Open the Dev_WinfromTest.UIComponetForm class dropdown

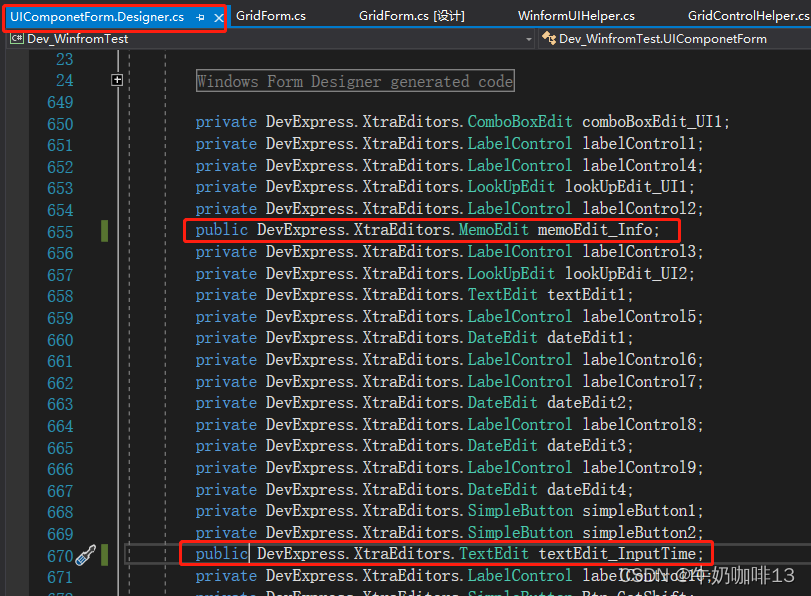674,39
